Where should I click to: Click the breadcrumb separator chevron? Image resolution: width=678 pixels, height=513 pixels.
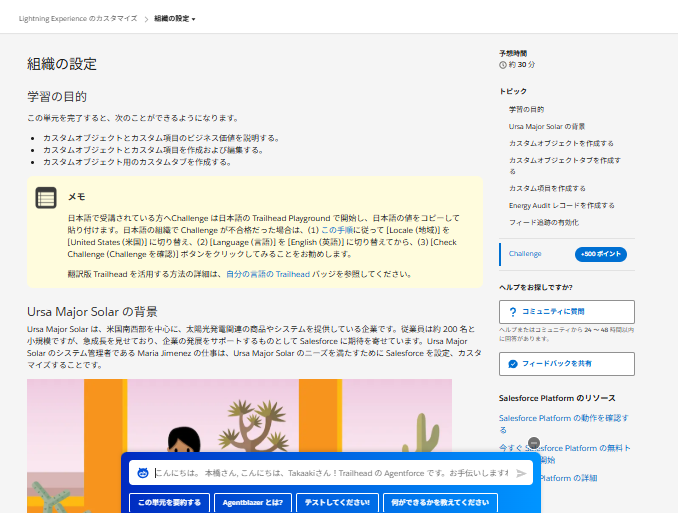pyautogui.click(x=146, y=19)
